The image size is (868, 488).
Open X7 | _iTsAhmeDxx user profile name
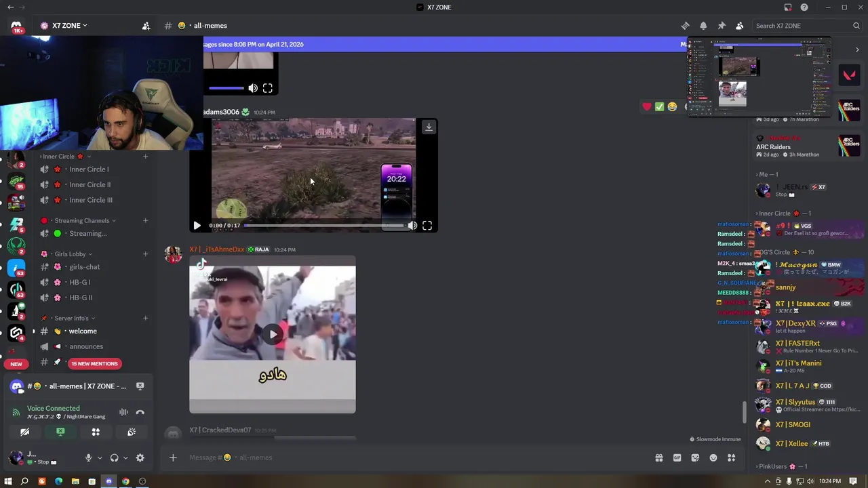pyautogui.click(x=216, y=249)
